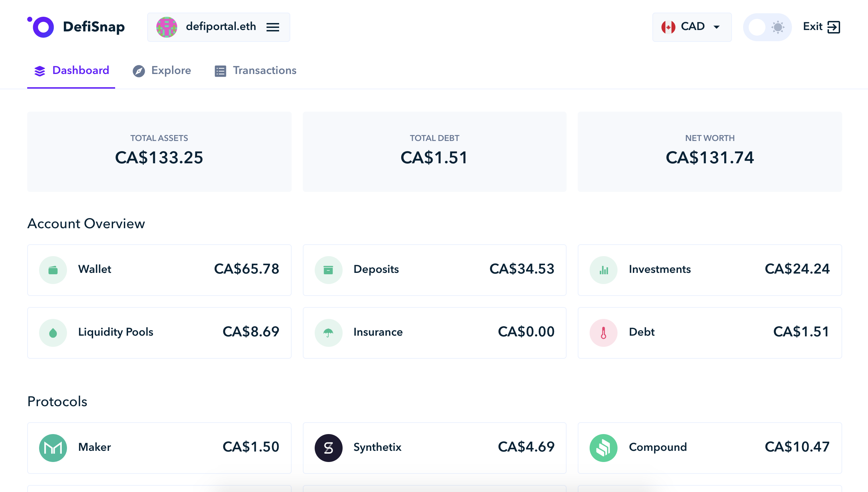The width and height of the screenshot is (868, 492).
Task: Open the account hamburger menu
Action: pyautogui.click(x=272, y=27)
